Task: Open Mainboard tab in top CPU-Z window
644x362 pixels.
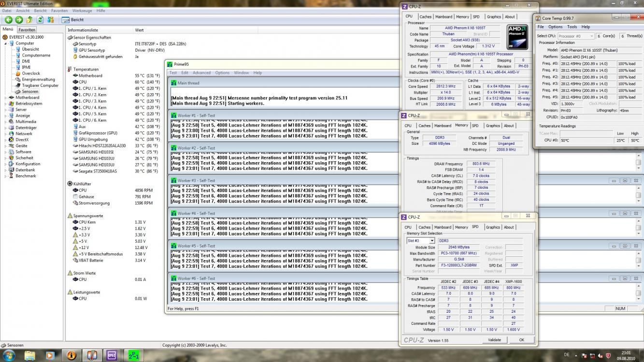Action: 444,16
